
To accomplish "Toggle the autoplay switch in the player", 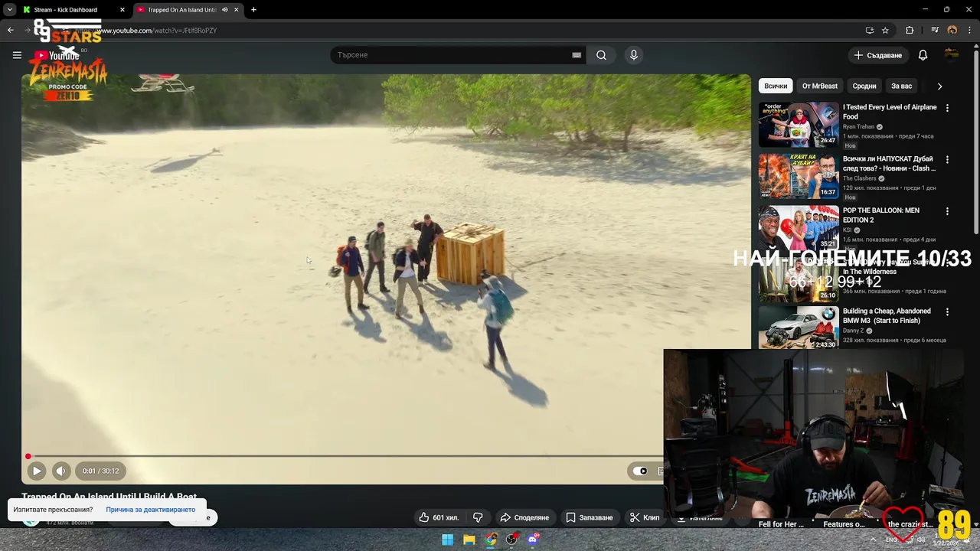I will pos(640,471).
